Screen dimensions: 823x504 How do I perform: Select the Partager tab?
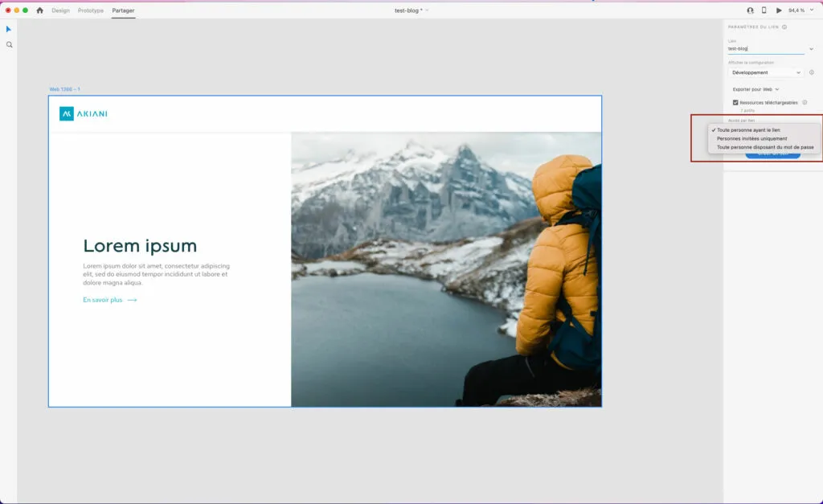click(123, 10)
